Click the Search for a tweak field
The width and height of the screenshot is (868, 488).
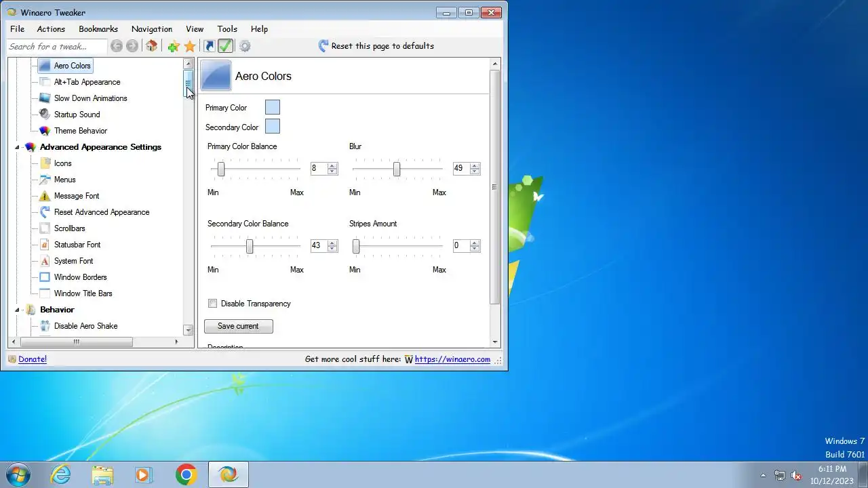coord(57,46)
